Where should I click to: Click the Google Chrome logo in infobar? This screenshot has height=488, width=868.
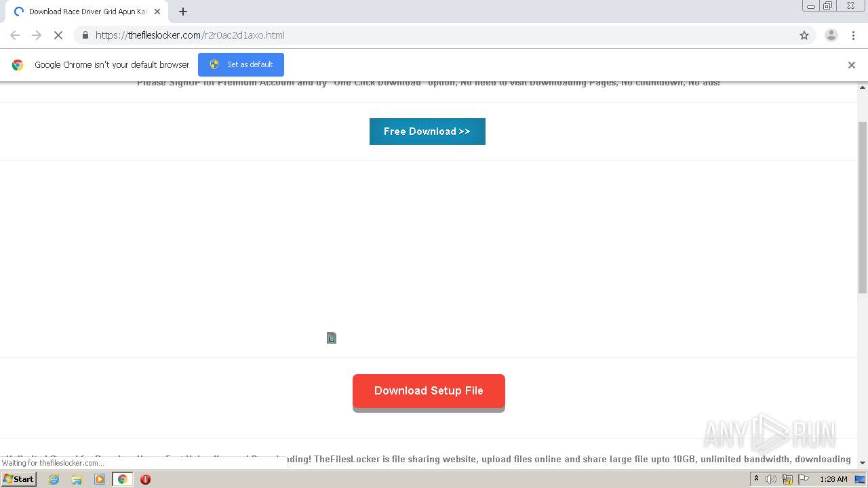[x=18, y=65]
